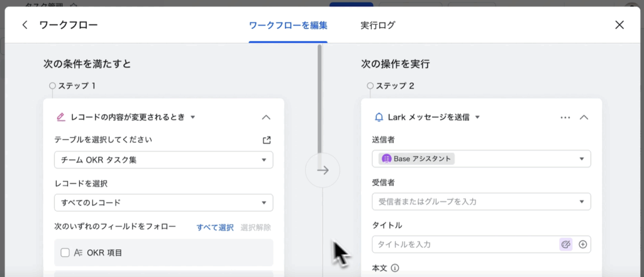This screenshot has width=644, height=277.
Task: Click the three-dot menu in step 2
Action: pyautogui.click(x=565, y=117)
